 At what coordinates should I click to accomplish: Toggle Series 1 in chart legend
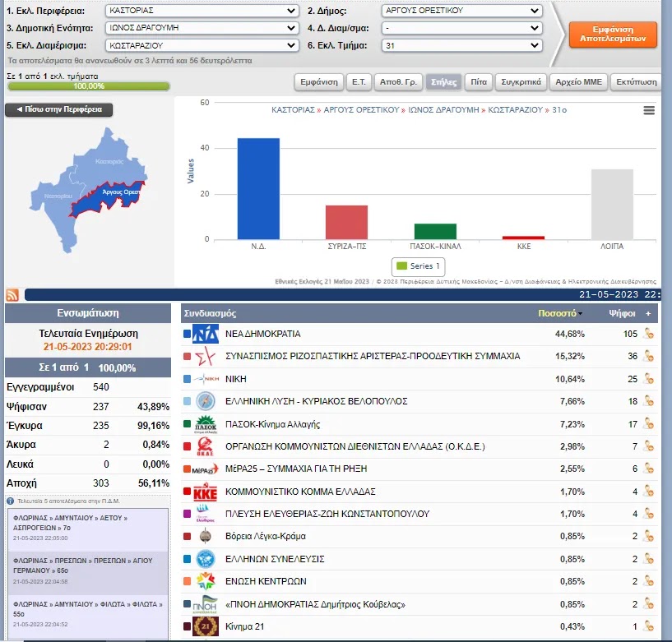click(419, 266)
